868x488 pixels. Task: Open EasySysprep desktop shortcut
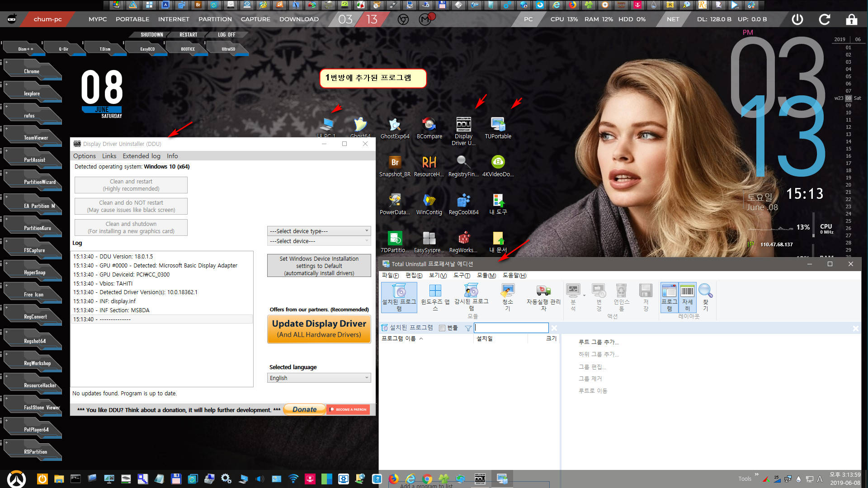(429, 242)
